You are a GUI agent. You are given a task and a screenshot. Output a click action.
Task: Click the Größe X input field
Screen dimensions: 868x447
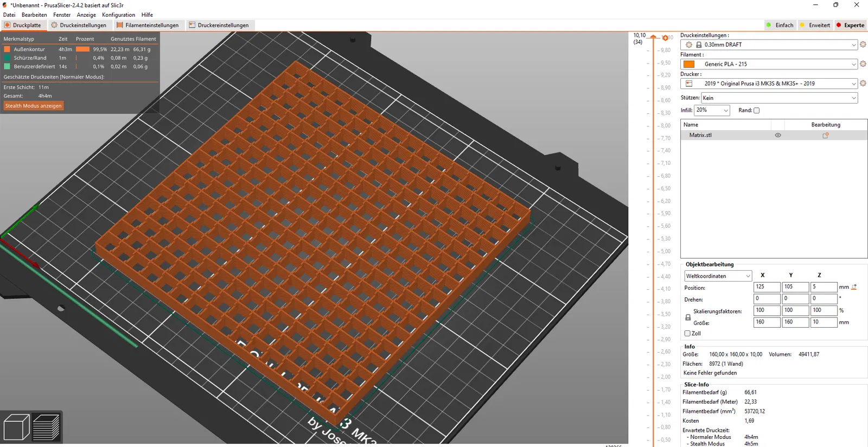767,322
